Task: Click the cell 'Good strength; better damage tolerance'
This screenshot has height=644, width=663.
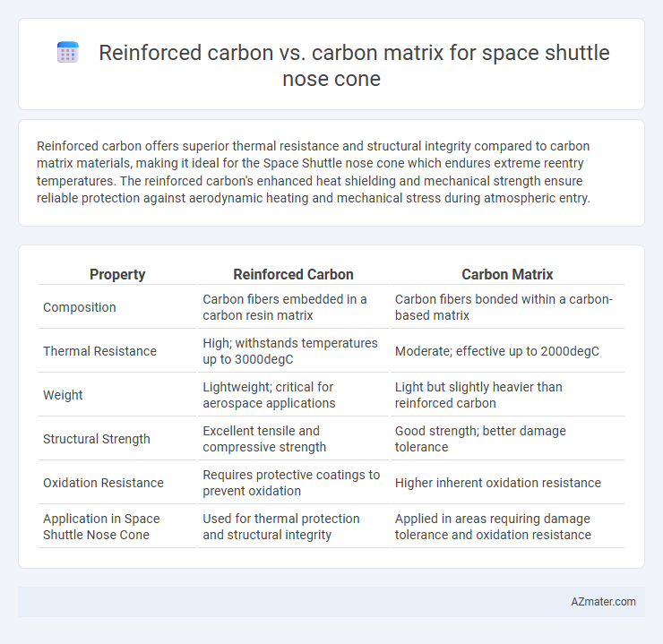Action: click(x=507, y=439)
